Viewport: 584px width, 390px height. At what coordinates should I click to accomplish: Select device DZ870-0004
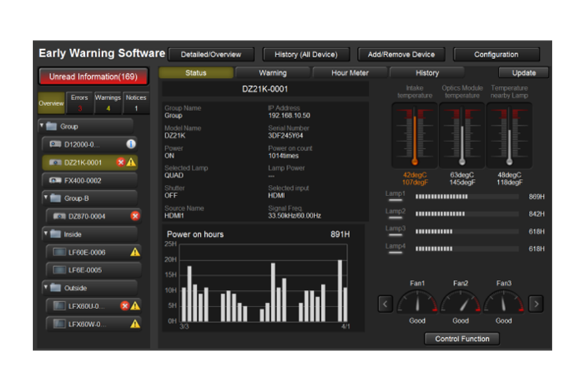[x=93, y=216]
